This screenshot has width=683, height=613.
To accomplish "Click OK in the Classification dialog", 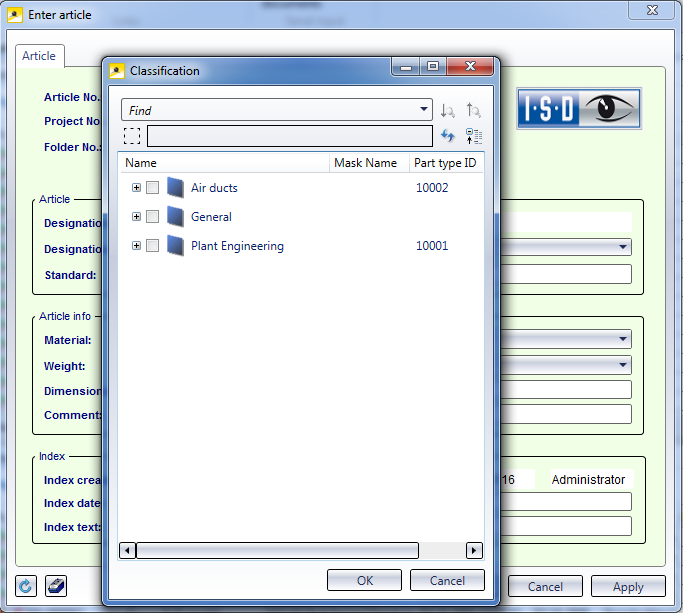I will pos(364,580).
